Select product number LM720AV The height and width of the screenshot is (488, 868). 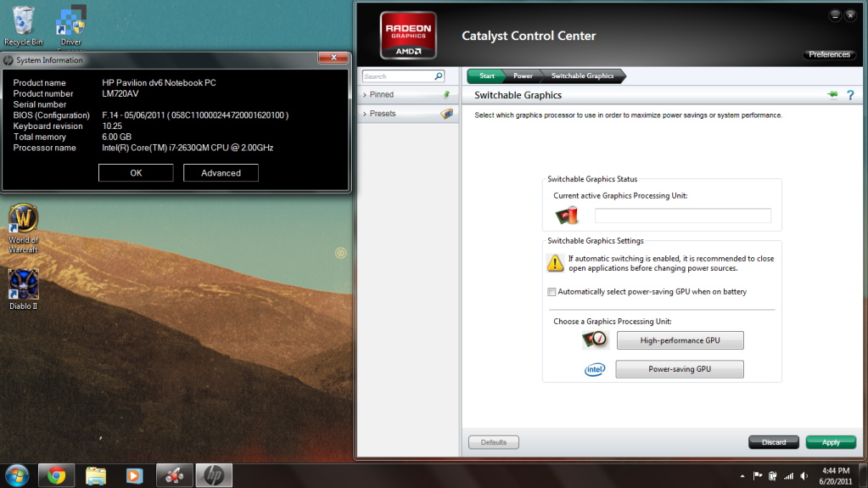point(120,93)
